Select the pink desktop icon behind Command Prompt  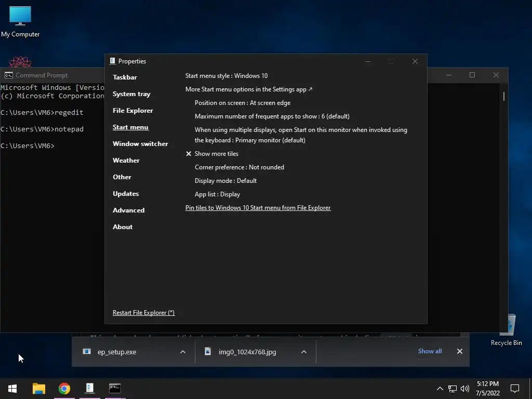tap(20, 62)
